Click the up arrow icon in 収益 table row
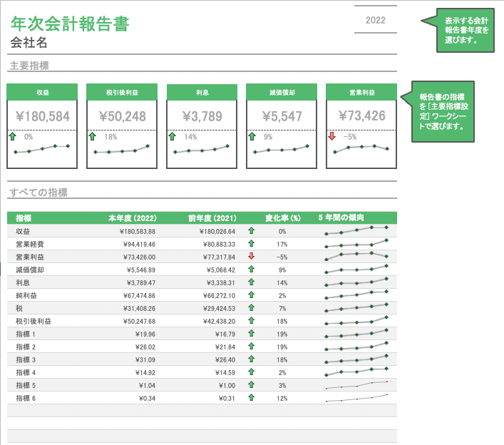This screenshot has width=504, height=445. point(252,230)
